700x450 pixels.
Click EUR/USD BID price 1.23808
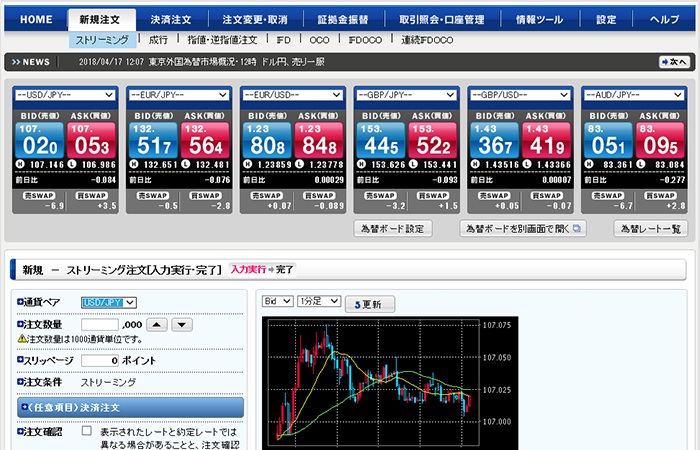[267, 140]
